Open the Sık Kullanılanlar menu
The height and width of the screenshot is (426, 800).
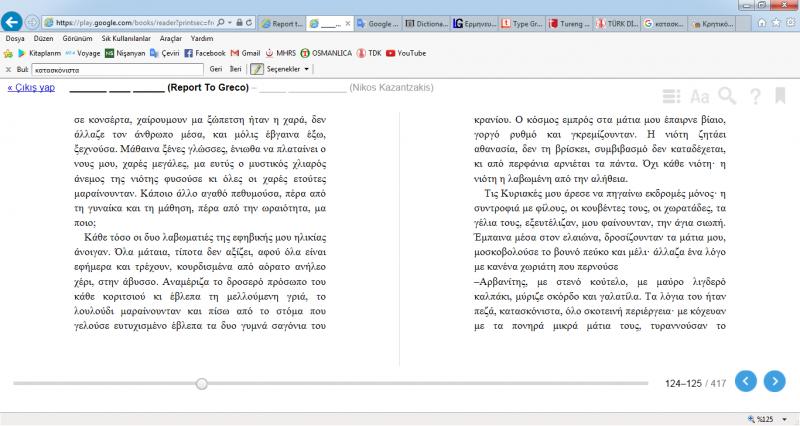coord(126,38)
